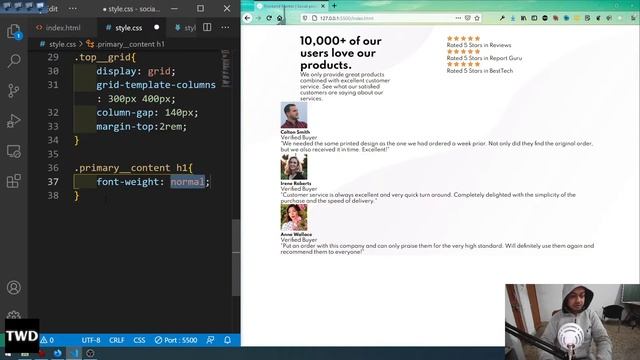Click line number 37 in the gutter
This screenshot has height=360, width=640.
[53, 182]
